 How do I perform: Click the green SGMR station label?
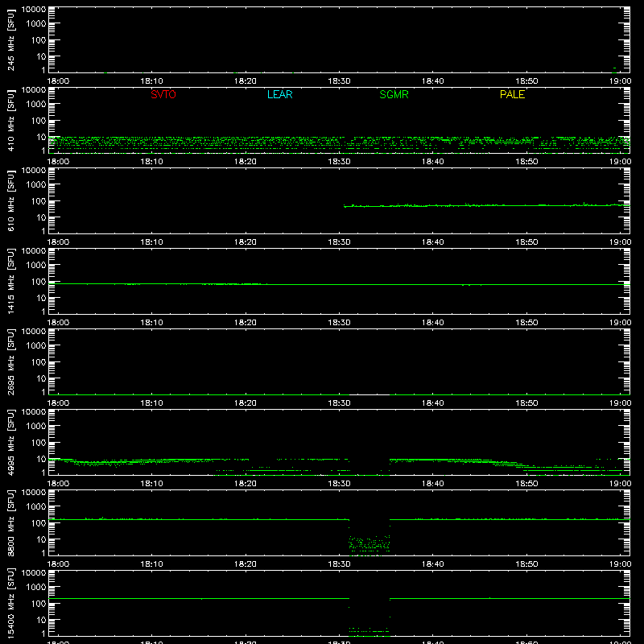coord(394,94)
